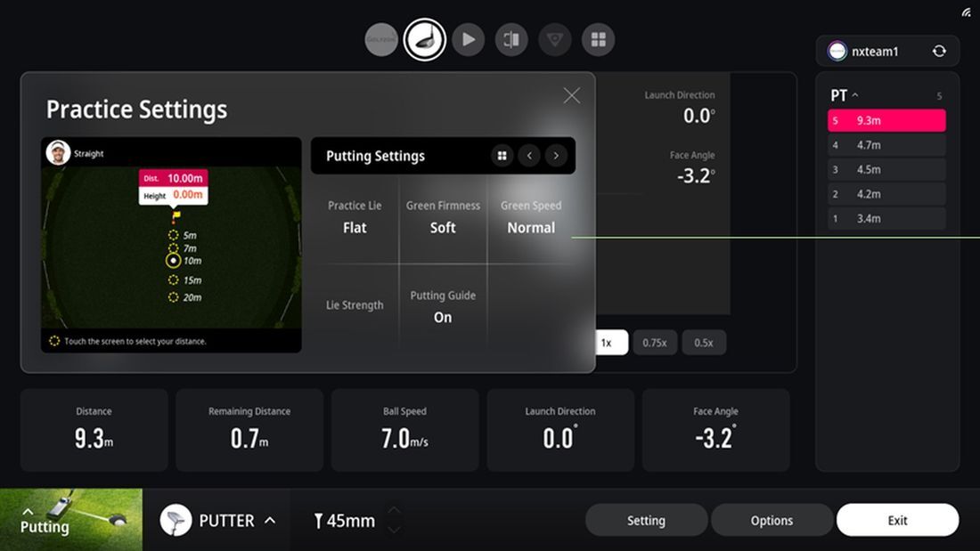Change Green Firmness Soft setting
Viewport: 980px width, 551px height.
(x=443, y=217)
